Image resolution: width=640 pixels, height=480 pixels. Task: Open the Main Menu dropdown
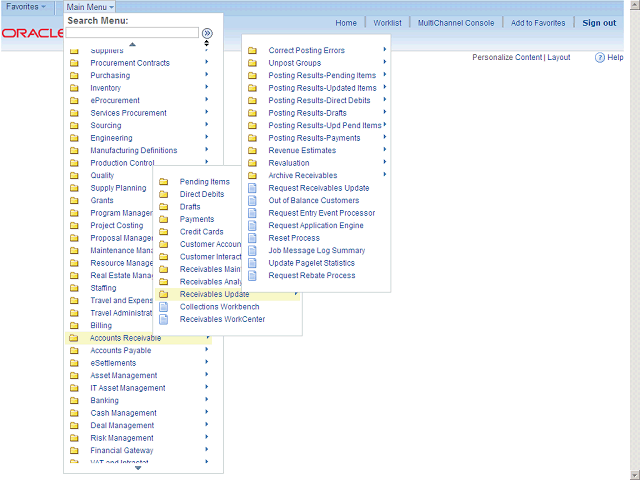tap(90, 7)
